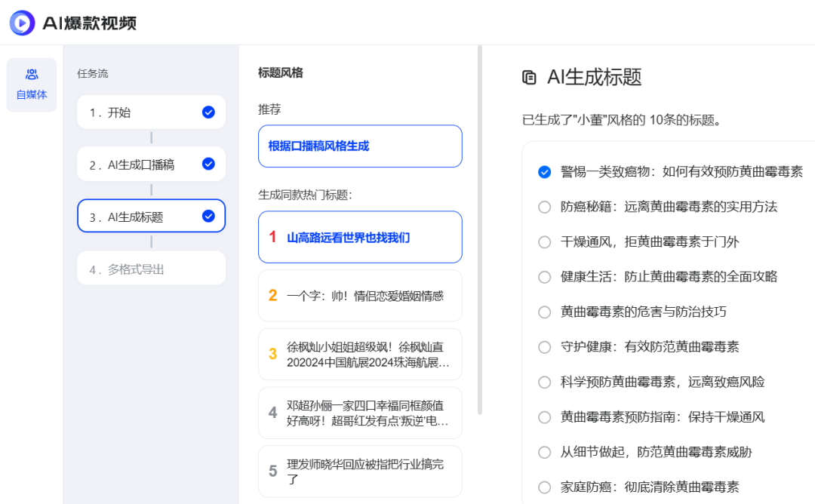Click the selected 警惕一类致癌物 radio button

544,171
